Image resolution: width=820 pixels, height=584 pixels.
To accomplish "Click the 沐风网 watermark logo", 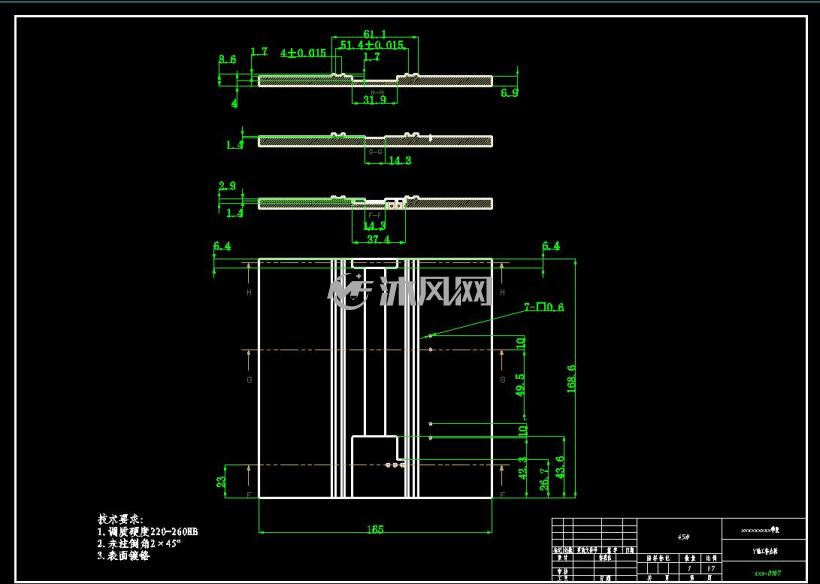I will (409, 289).
